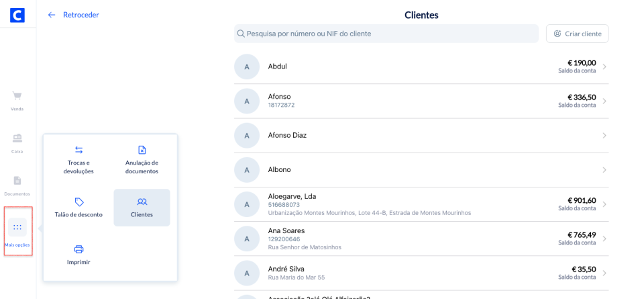This screenshot has width=644, height=299.
Task: Select Imprimir in the popup menu
Action: (x=78, y=255)
